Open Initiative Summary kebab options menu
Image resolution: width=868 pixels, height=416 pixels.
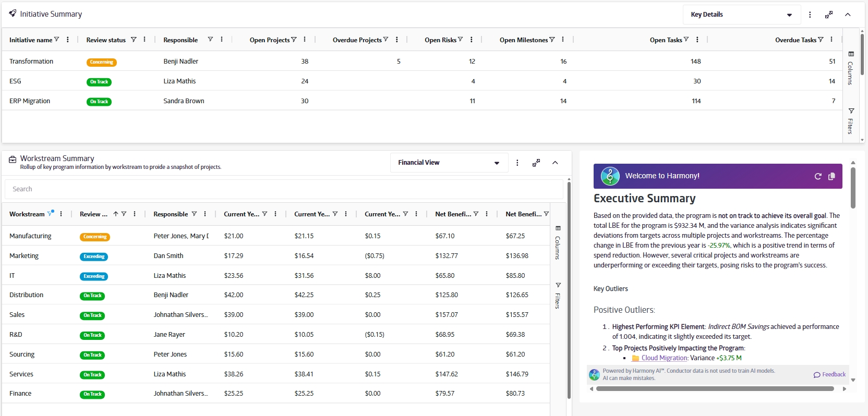[810, 15]
